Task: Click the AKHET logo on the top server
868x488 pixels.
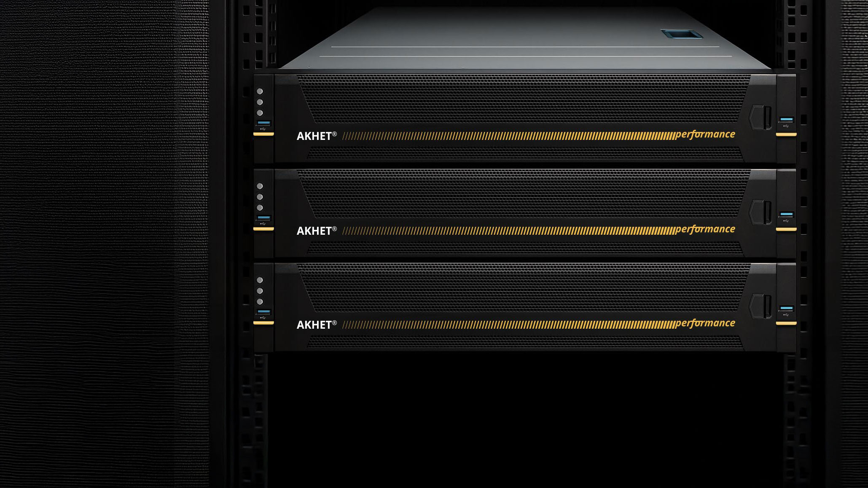Action: click(x=317, y=136)
